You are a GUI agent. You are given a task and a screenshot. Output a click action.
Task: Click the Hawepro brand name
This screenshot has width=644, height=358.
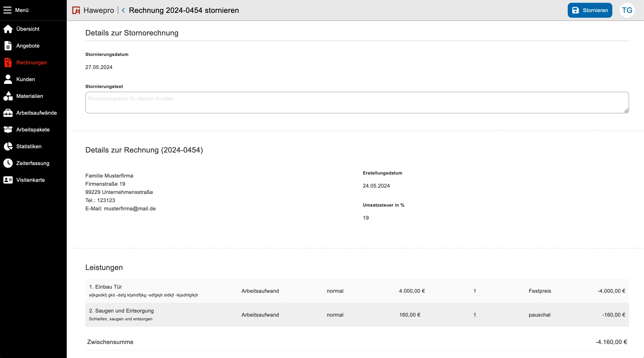(x=98, y=10)
